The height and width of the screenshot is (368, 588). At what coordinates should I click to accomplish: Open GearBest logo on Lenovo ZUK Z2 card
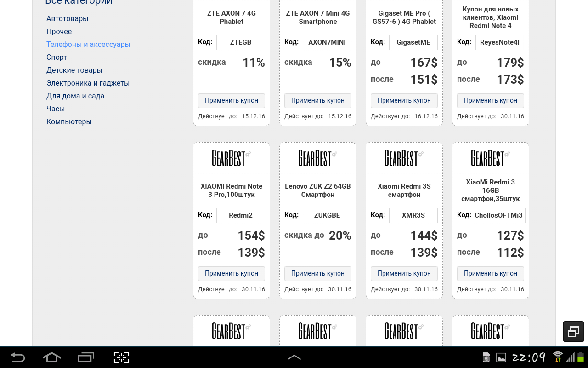[317, 158]
